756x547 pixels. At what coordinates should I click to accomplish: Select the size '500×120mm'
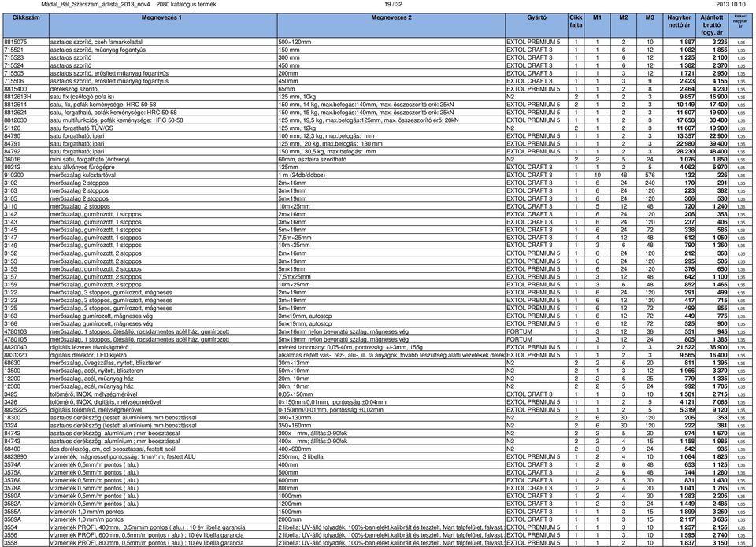coord(295,42)
